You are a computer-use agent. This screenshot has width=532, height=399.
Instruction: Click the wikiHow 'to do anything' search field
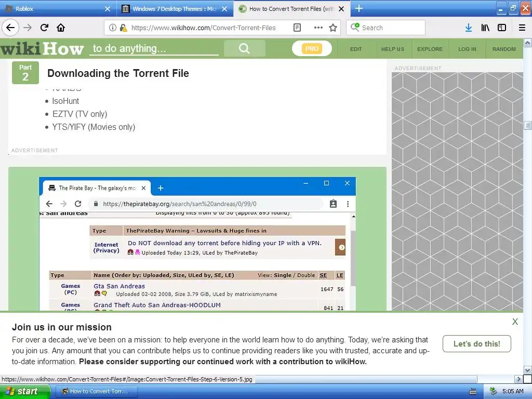154,48
